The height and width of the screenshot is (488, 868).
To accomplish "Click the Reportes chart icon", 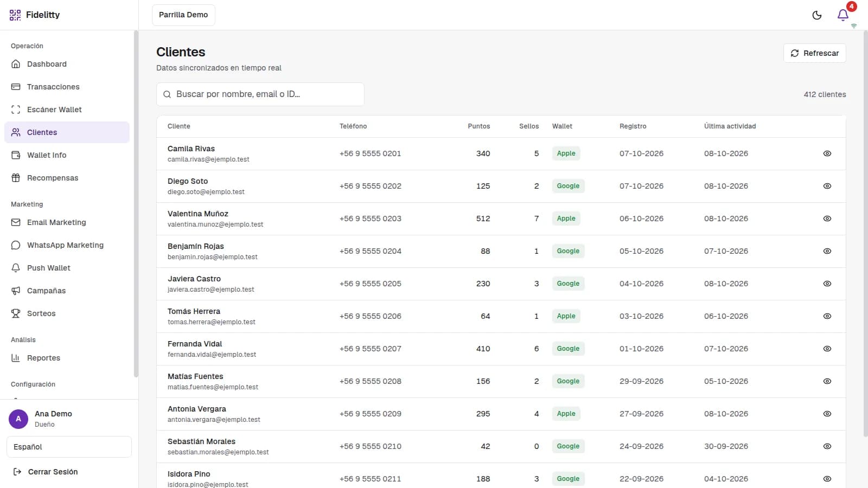I will tap(16, 358).
